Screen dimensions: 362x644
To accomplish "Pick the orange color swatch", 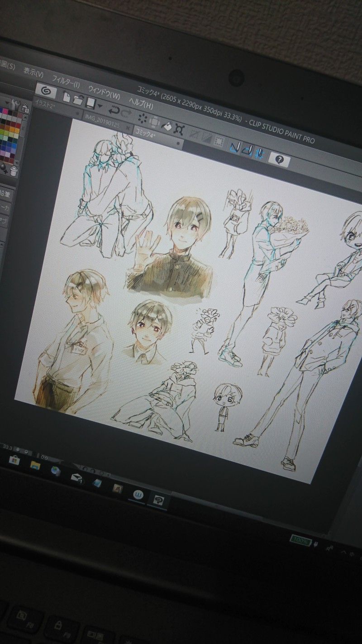I will 12,129.
